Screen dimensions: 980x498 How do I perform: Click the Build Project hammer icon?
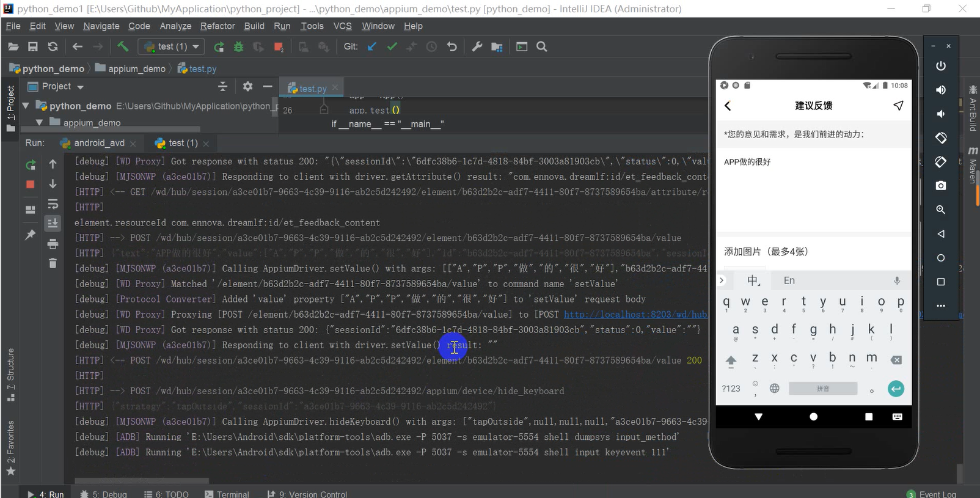(123, 46)
